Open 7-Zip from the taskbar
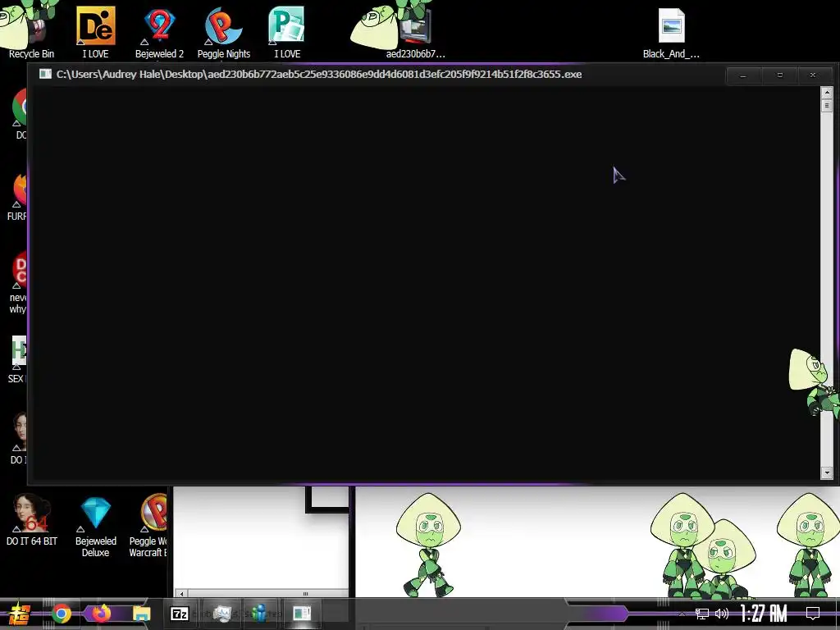The width and height of the screenshot is (840, 630). pos(179,614)
